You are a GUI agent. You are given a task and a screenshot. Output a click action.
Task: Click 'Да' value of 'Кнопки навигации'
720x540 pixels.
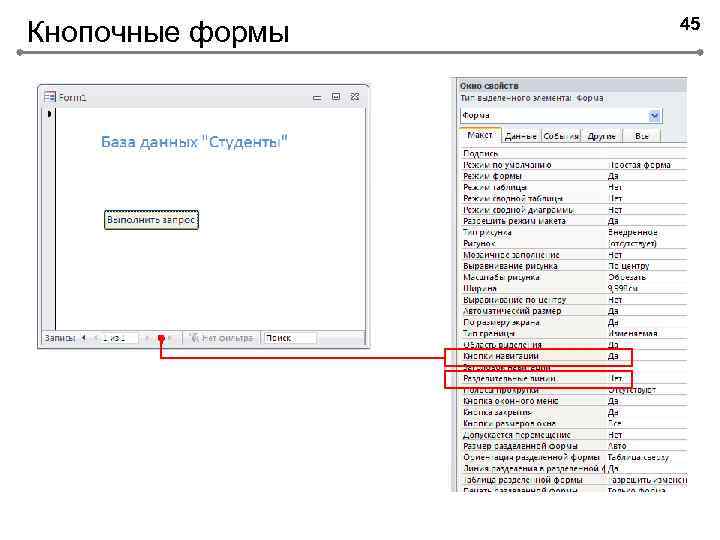(x=613, y=356)
